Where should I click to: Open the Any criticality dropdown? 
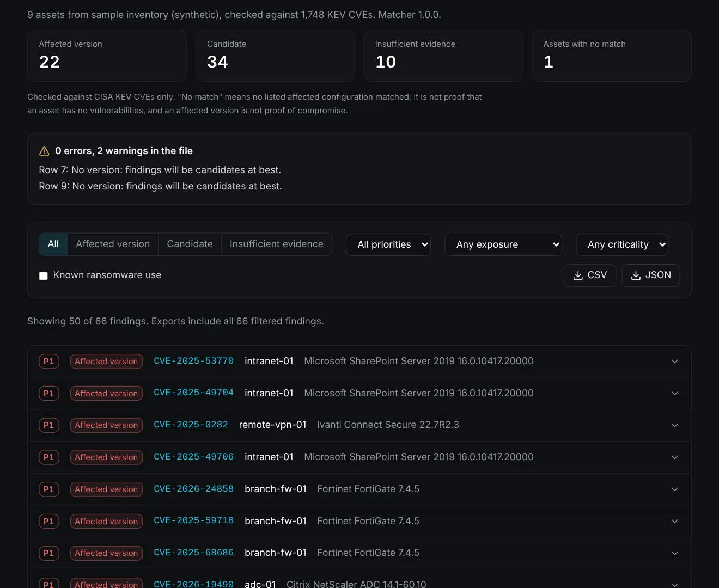tap(622, 244)
